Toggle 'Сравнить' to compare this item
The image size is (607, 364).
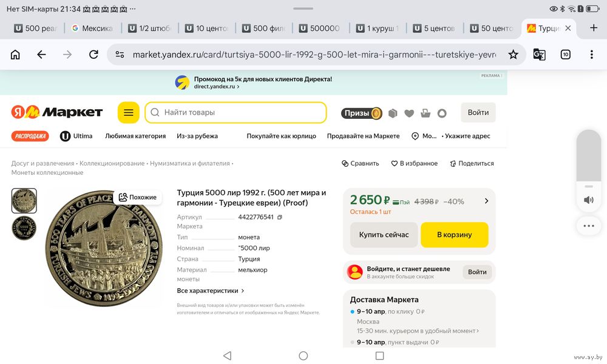[361, 163]
